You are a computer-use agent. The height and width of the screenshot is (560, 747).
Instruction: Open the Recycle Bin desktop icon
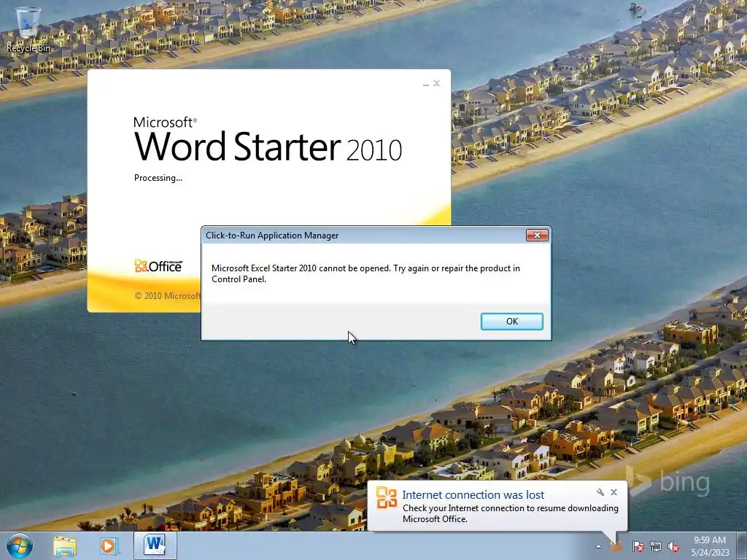28,28
